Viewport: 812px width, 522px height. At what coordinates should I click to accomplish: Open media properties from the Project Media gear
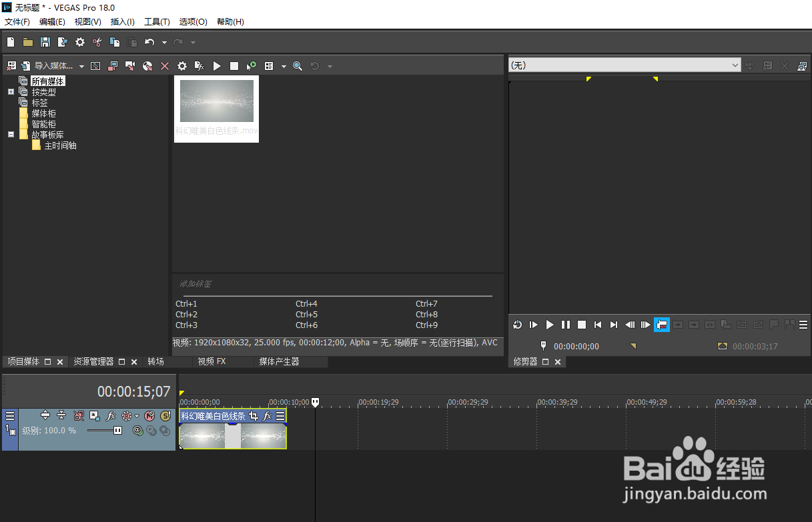pyautogui.click(x=182, y=66)
